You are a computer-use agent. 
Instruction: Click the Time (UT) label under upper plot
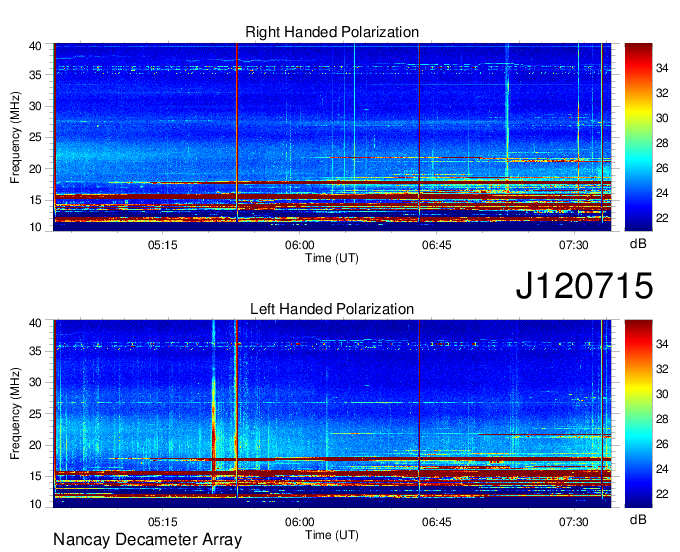click(332, 258)
